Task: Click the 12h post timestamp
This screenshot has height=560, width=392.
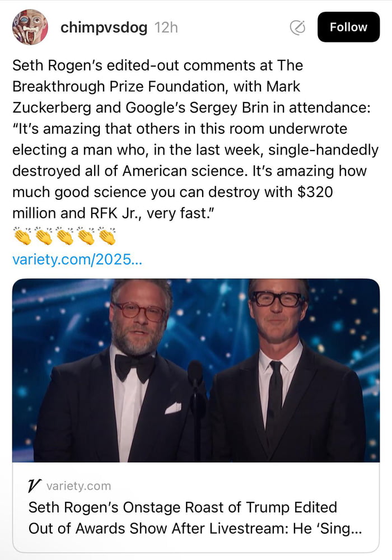Action: tap(166, 27)
